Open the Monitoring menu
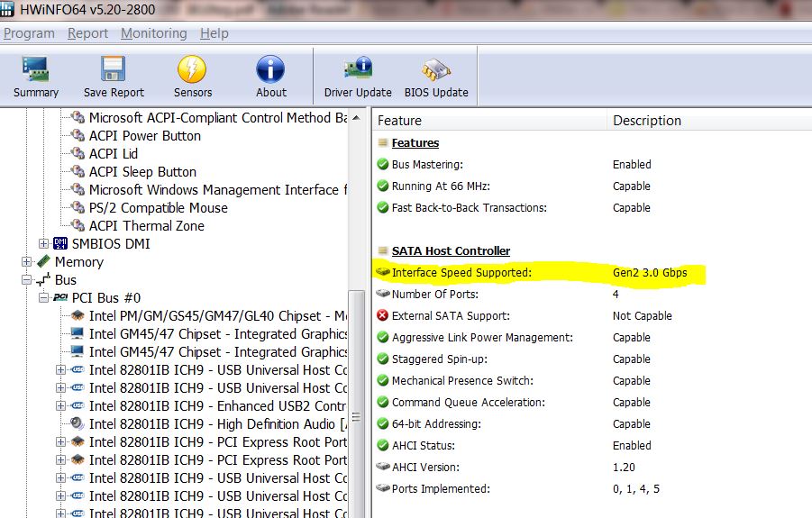This screenshot has height=518, width=812. pos(154,33)
